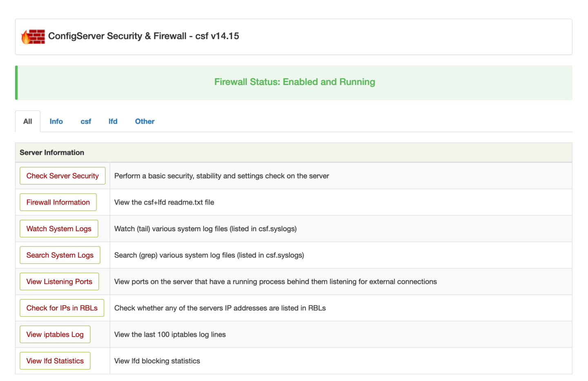This screenshot has width=588, height=381.
Task: Click the Firewall Status Enabled banner
Action: click(x=294, y=82)
